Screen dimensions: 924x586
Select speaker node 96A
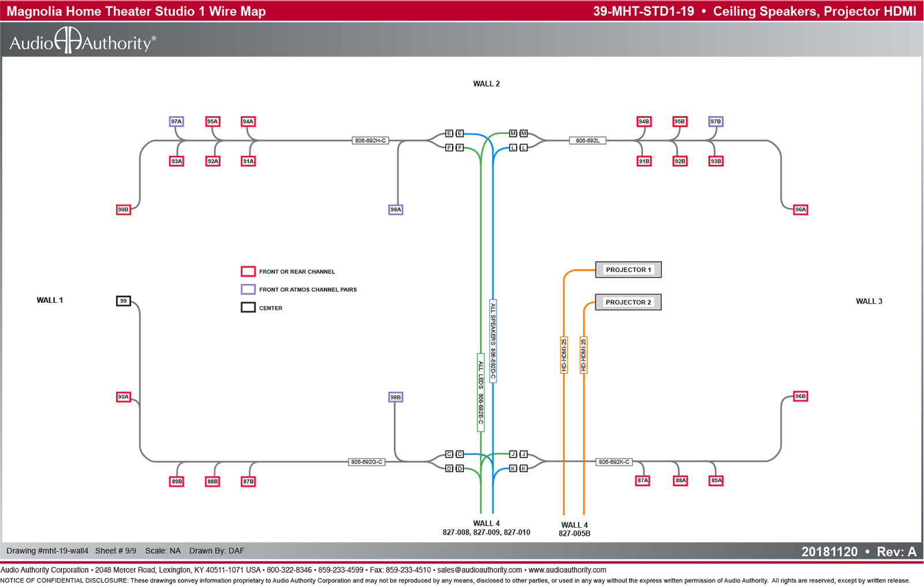[x=800, y=210]
